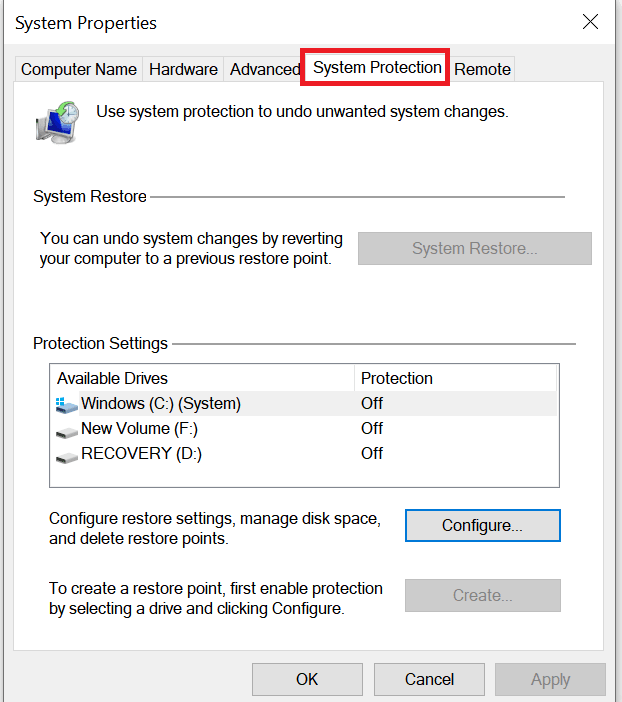
Task: Cancel the System Properties dialog
Action: pyautogui.click(x=430, y=679)
